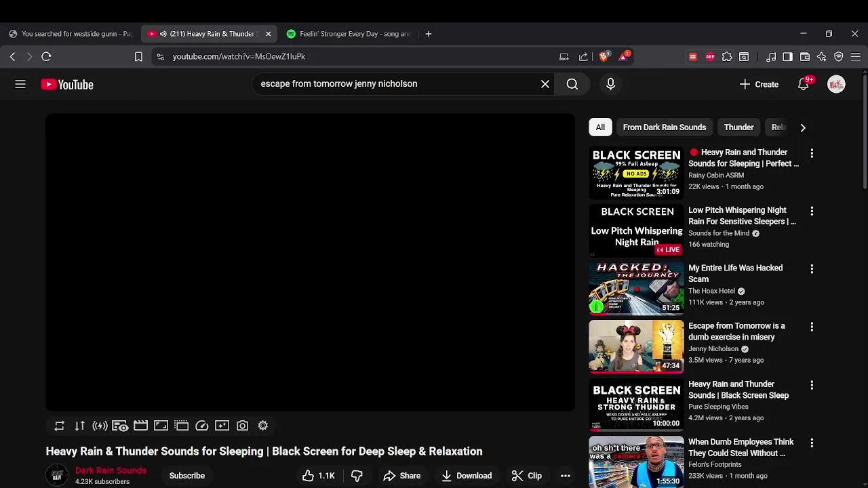The width and height of the screenshot is (868, 488).
Task: Open more actions three-dot menu under video
Action: coord(565,476)
